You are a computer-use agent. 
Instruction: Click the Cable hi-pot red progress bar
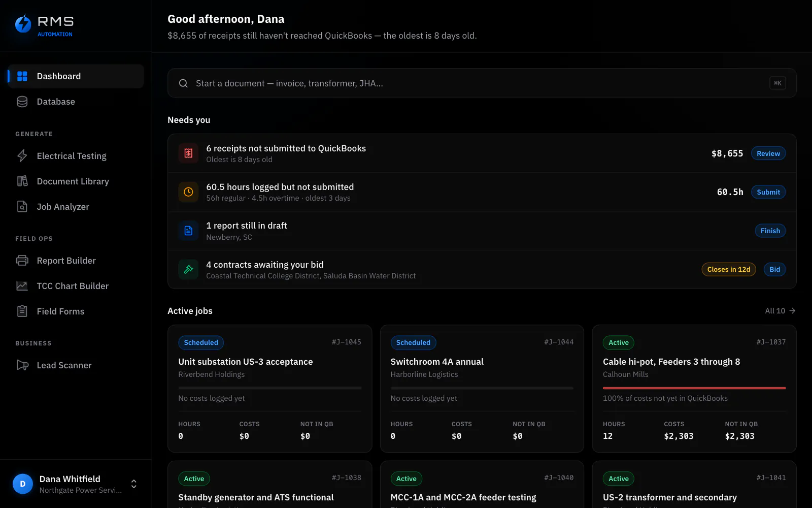(694, 388)
